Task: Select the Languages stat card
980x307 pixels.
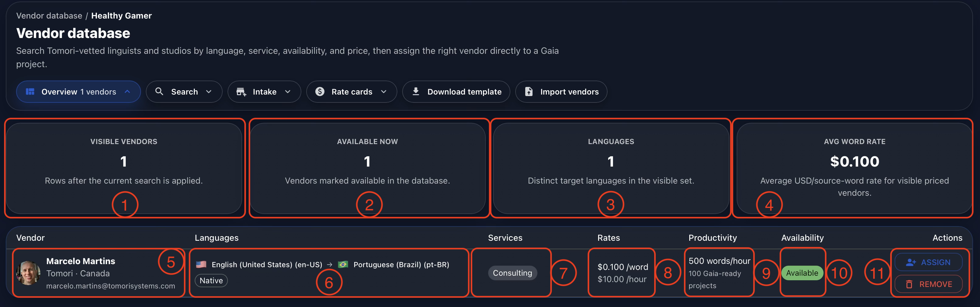Action: (611, 168)
